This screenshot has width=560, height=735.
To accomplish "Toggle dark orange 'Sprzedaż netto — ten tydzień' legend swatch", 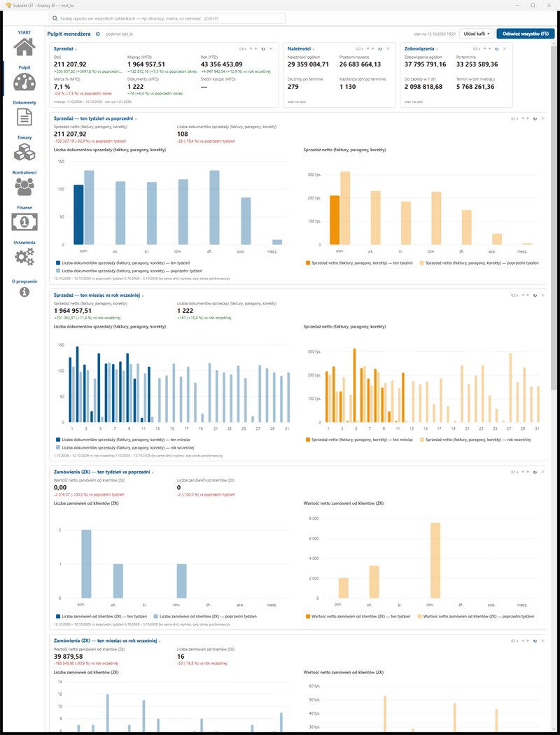I will (308, 263).
